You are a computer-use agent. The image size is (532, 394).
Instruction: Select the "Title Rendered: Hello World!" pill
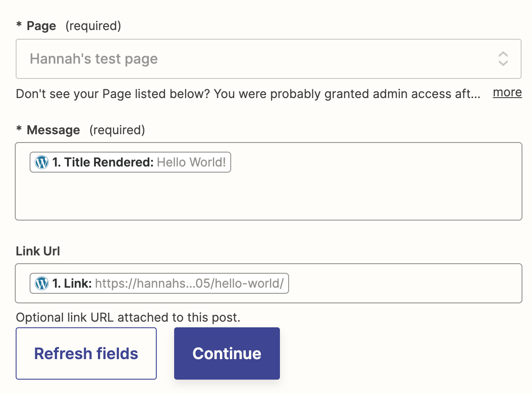130,163
